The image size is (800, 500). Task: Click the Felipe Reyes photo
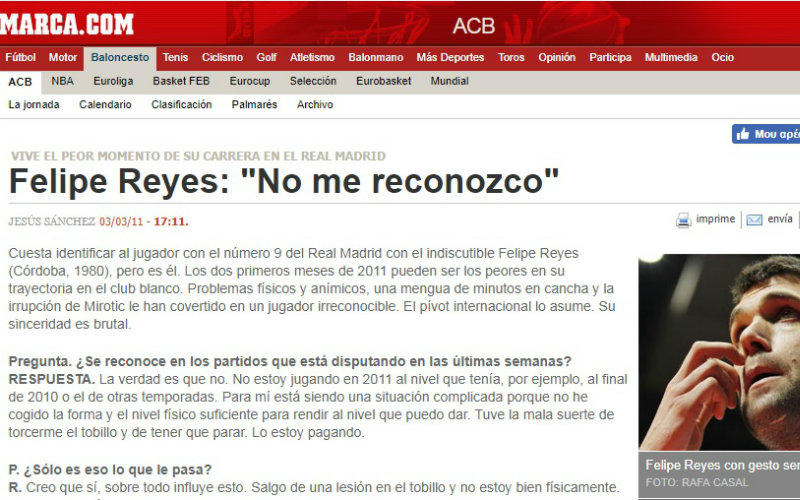click(x=719, y=350)
